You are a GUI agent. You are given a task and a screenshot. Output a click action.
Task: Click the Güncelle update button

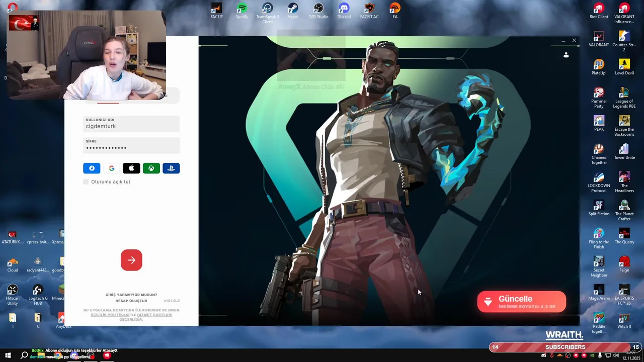tap(522, 302)
